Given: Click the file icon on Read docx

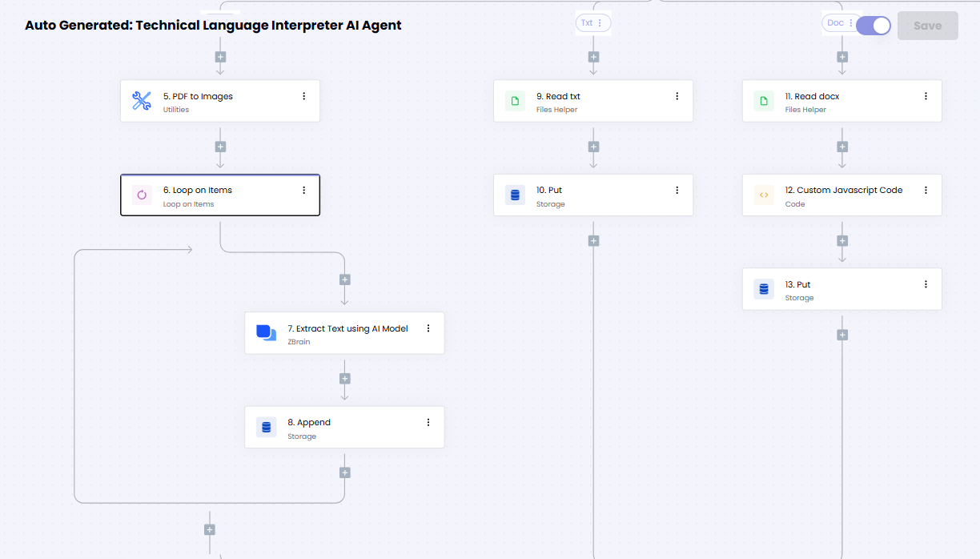Looking at the screenshot, I should click(764, 101).
